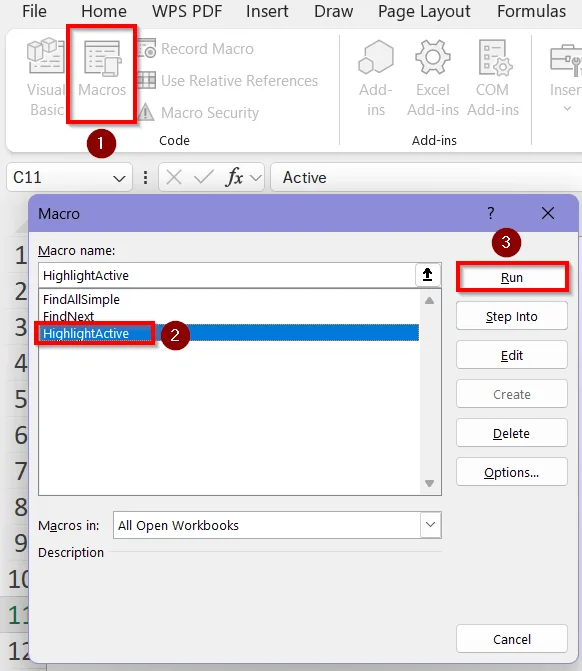Switch to the Insert tab
Viewport: 582px width, 671px height.
click(x=267, y=11)
